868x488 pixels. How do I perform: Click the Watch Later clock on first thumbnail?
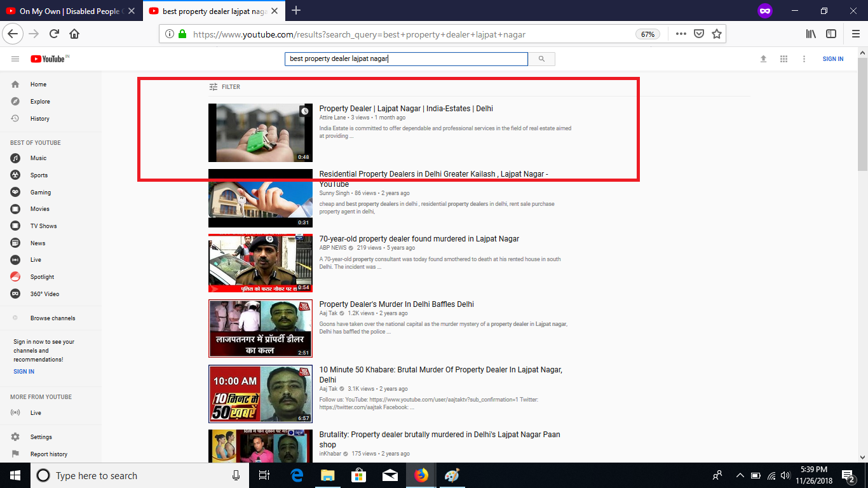pos(305,111)
